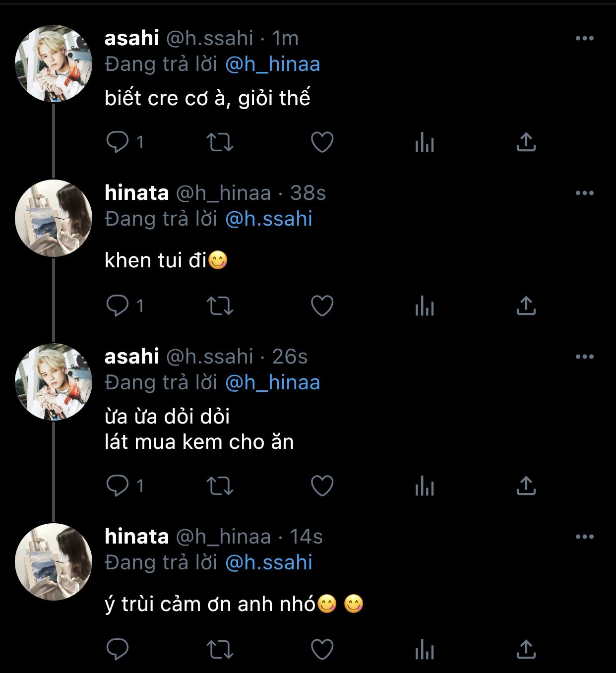Screen dimensions: 616x673
Task: Open asahi's profile picture on first tweet
Action: tap(54, 63)
